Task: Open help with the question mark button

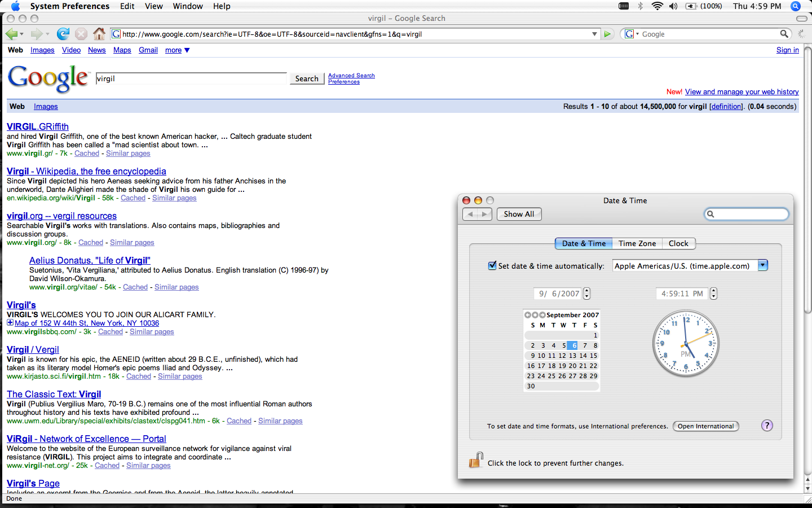Action: point(767,426)
